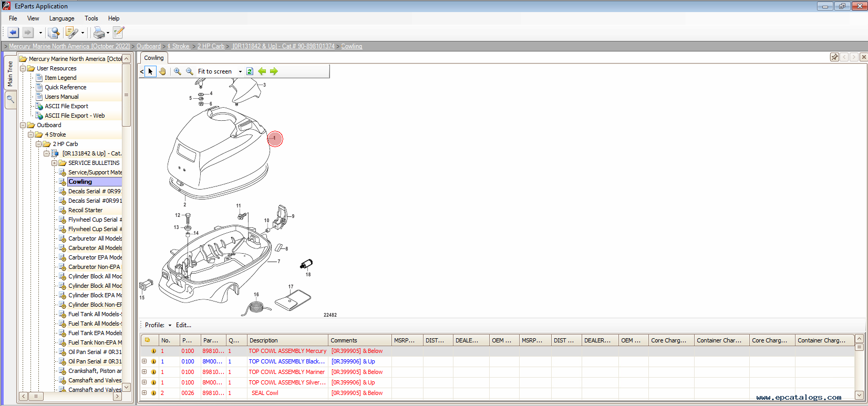The width and height of the screenshot is (868, 406).
Task: Open the Print options dropdown arrow
Action: 108,33
